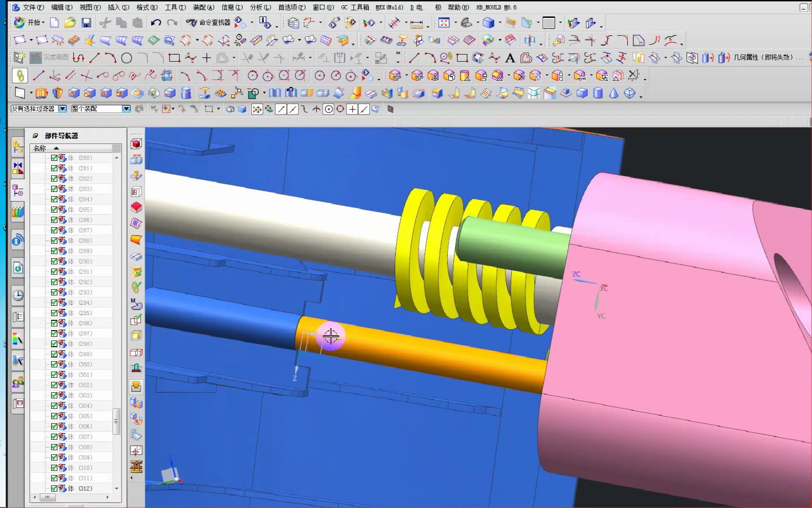Open the 整个装配 selection scope dropdown
Screen dimensions: 812x508
pyautogui.click(x=126, y=109)
